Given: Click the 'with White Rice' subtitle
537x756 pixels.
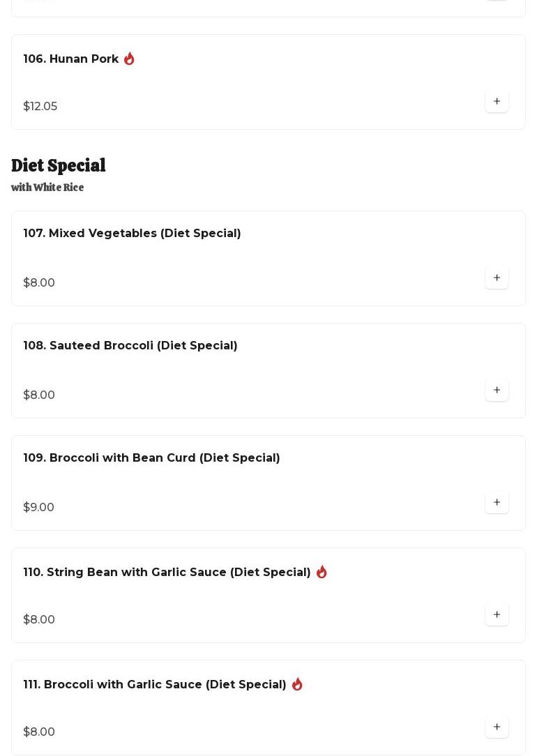Looking at the screenshot, I should click(x=47, y=188).
